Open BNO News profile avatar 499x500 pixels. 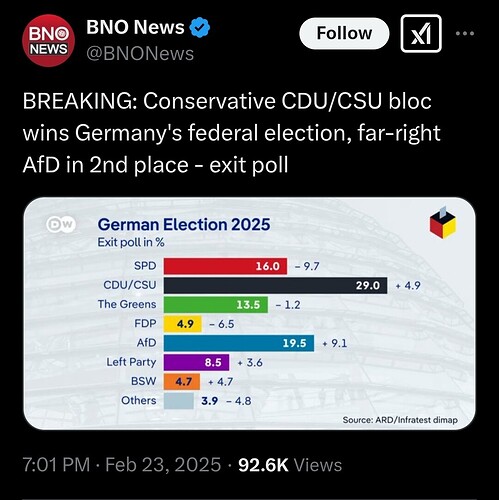coord(49,40)
